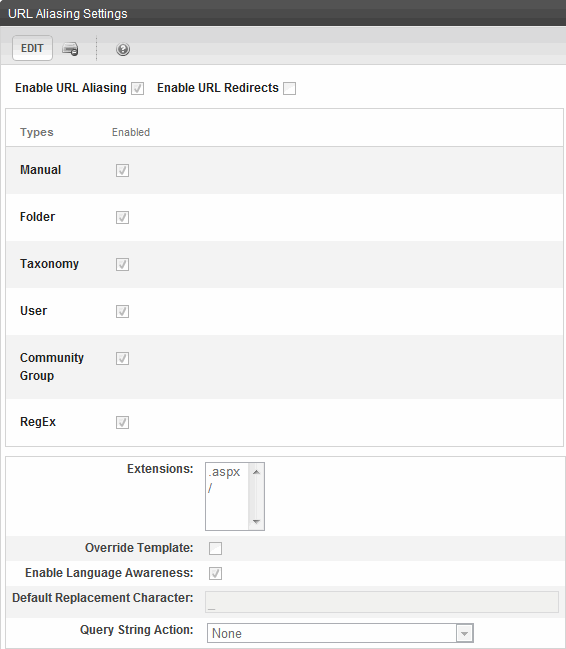Toggle the Taxonomy type enabled checkbox

coord(122,264)
